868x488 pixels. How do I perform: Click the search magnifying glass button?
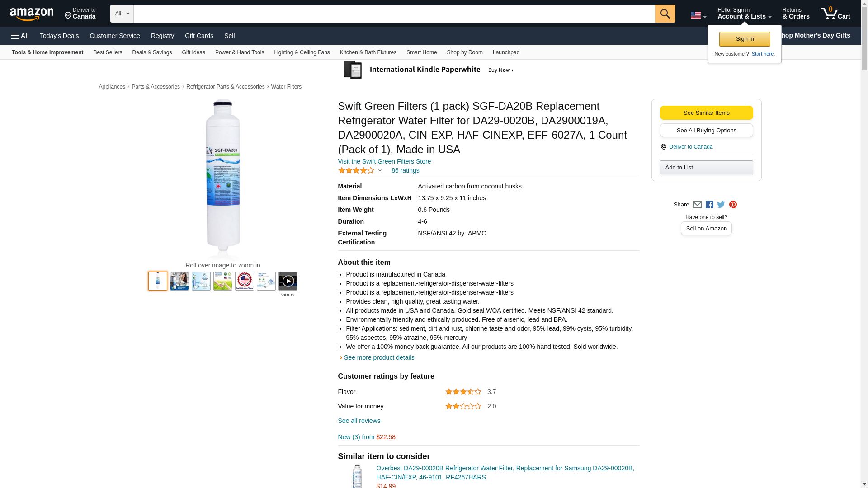click(x=665, y=14)
